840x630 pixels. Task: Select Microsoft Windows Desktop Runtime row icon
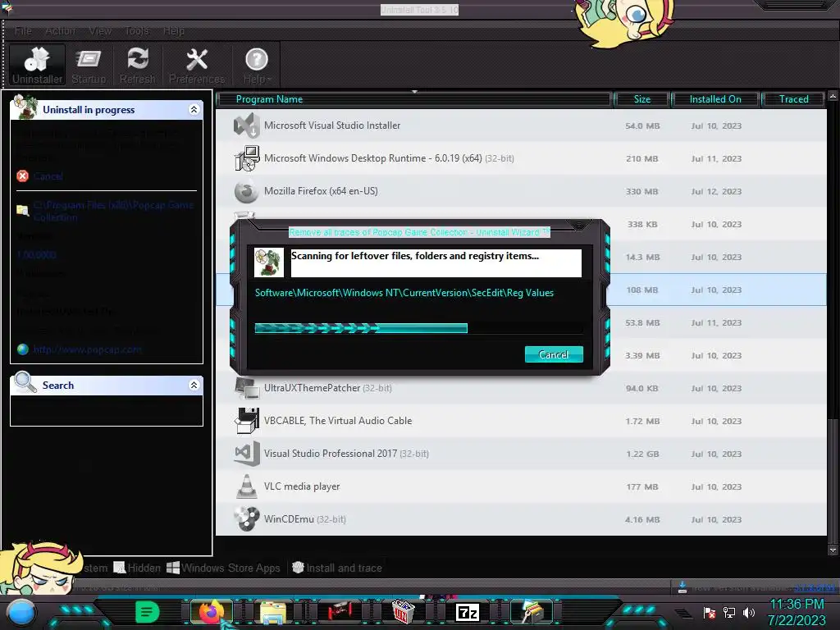[x=246, y=158]
